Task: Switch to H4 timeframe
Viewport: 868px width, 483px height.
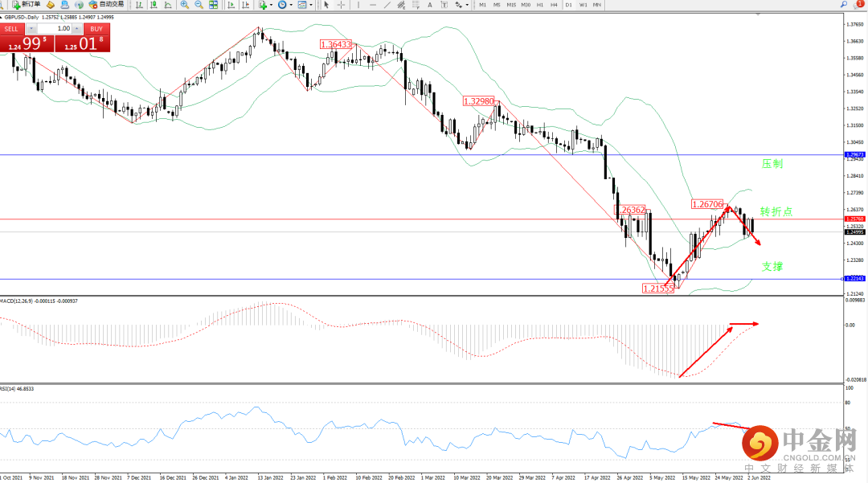Action: (x=554, y=5)
